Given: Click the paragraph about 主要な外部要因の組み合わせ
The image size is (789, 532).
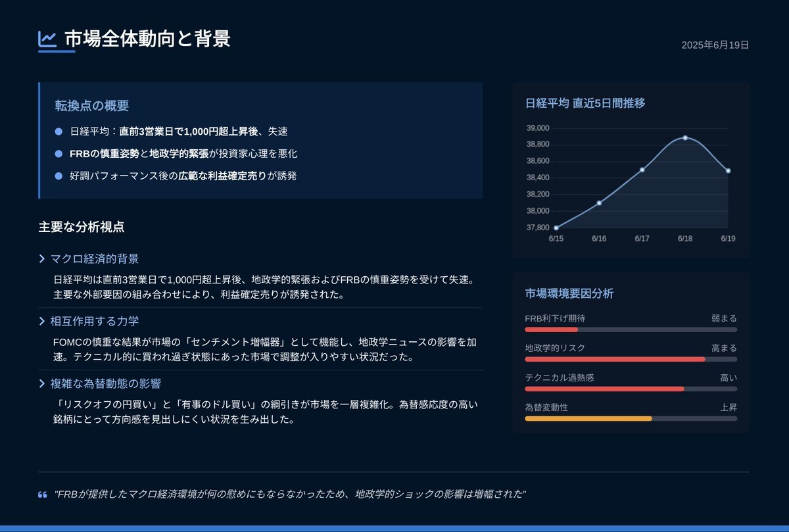Looking at the screenshot, I should pos(264,287).
